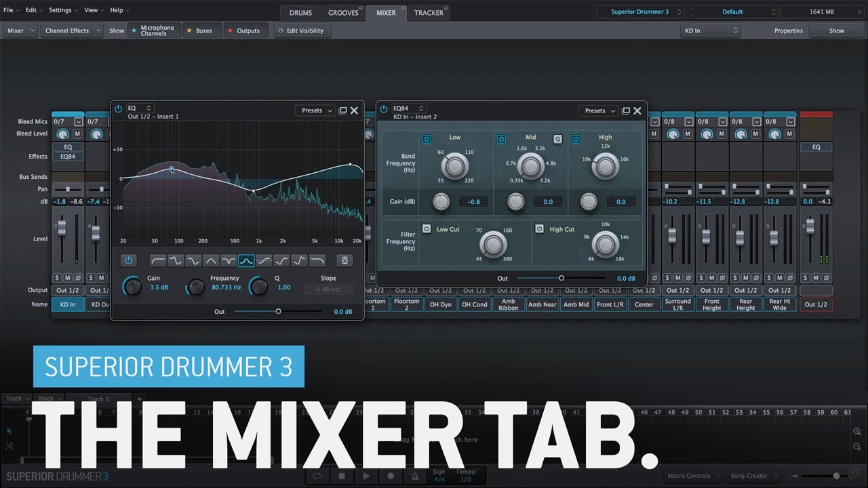Click the 80.733 Hz frequency value

click(226, 287)
